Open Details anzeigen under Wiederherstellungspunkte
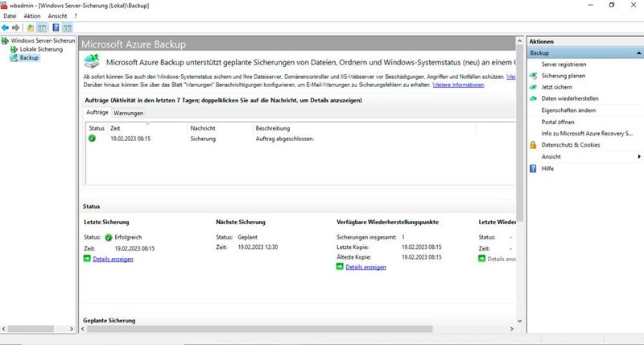644x345 pixels. point(365,267)
